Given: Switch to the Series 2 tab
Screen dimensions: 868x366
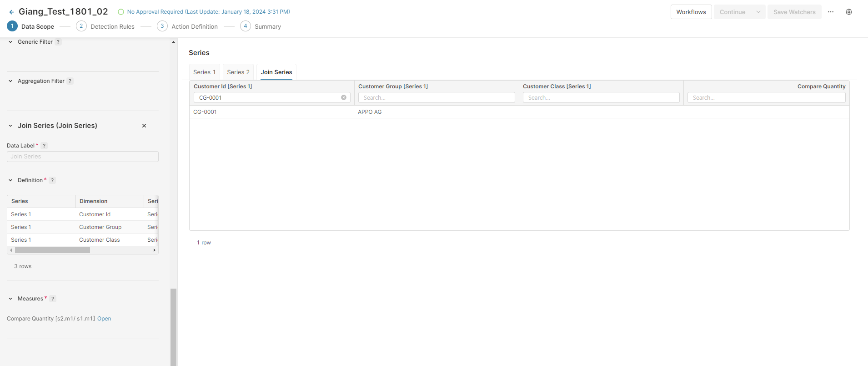Looking at the screenshot, I should (238, 72).
